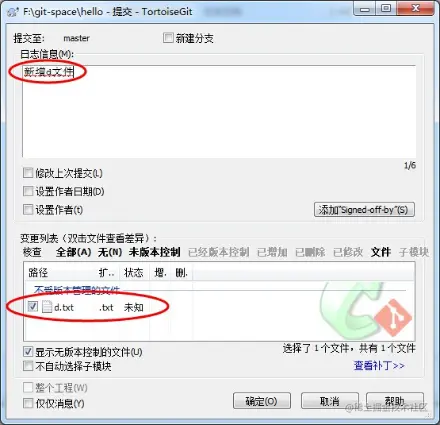Click the 添加"Signed-off-by"(S) button

click(364, 210)
